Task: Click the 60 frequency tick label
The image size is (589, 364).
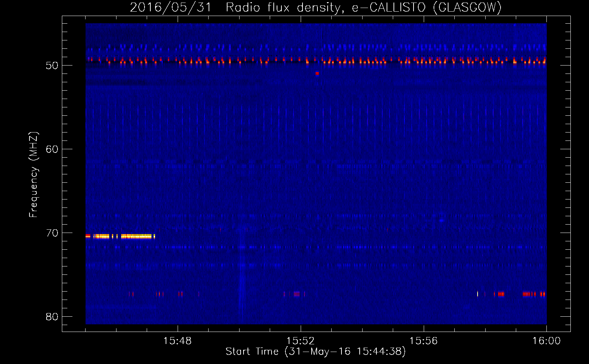Action: pyautogui.click(x=52, y=149)
